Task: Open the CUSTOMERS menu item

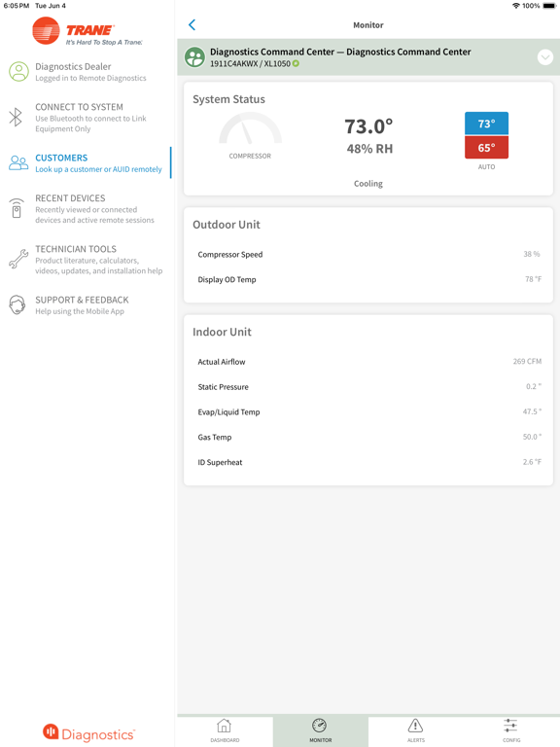Action: [x=86, y=163]
